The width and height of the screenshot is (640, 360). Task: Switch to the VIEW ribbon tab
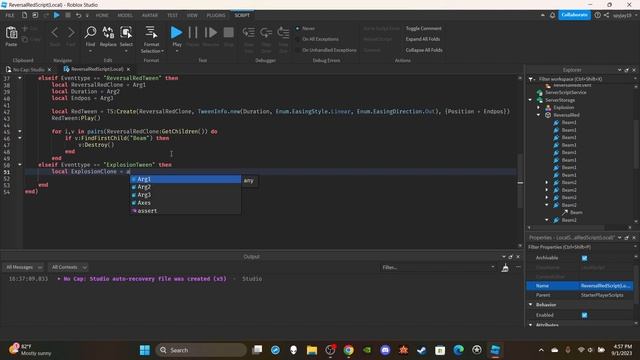(x=192, y=15)
